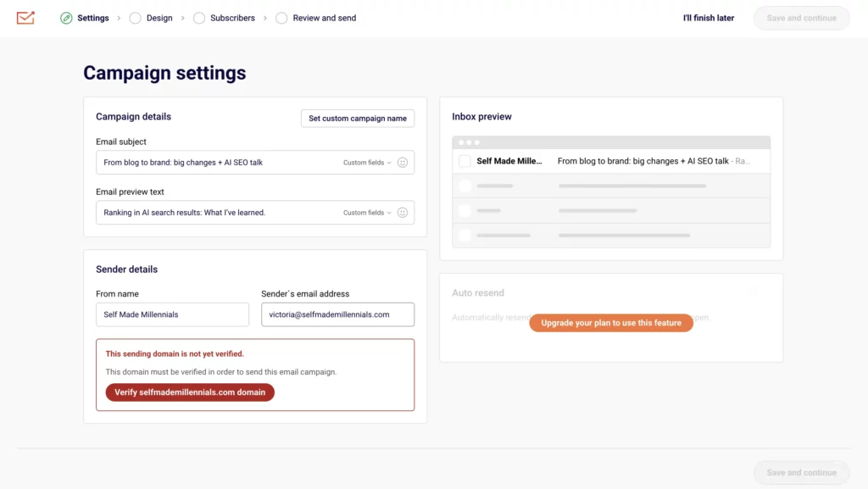
Task: Focus the Sender's email address field
Action: point(337,314)
